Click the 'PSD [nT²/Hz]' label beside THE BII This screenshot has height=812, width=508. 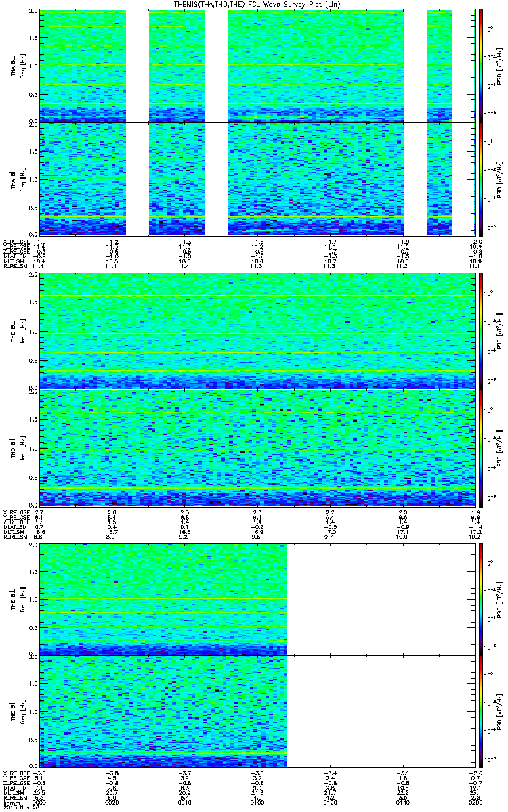point(500,712)
